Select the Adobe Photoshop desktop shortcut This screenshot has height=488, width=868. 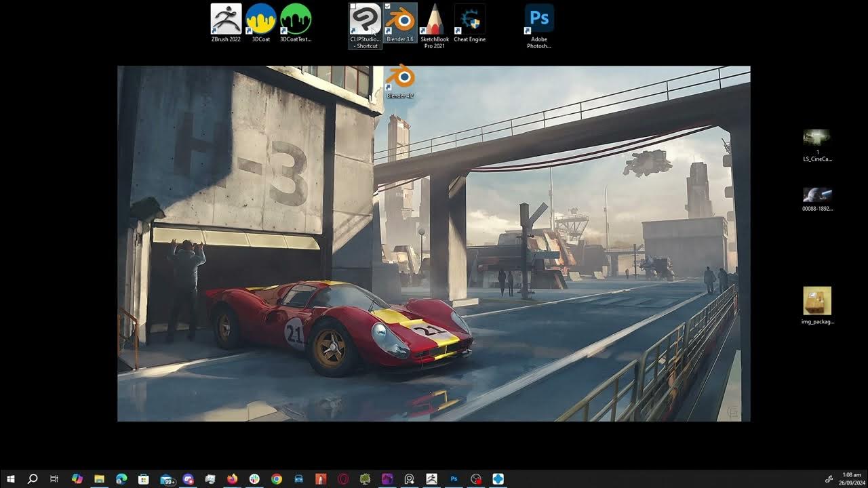pyautogui.click(x=539, y=26)
